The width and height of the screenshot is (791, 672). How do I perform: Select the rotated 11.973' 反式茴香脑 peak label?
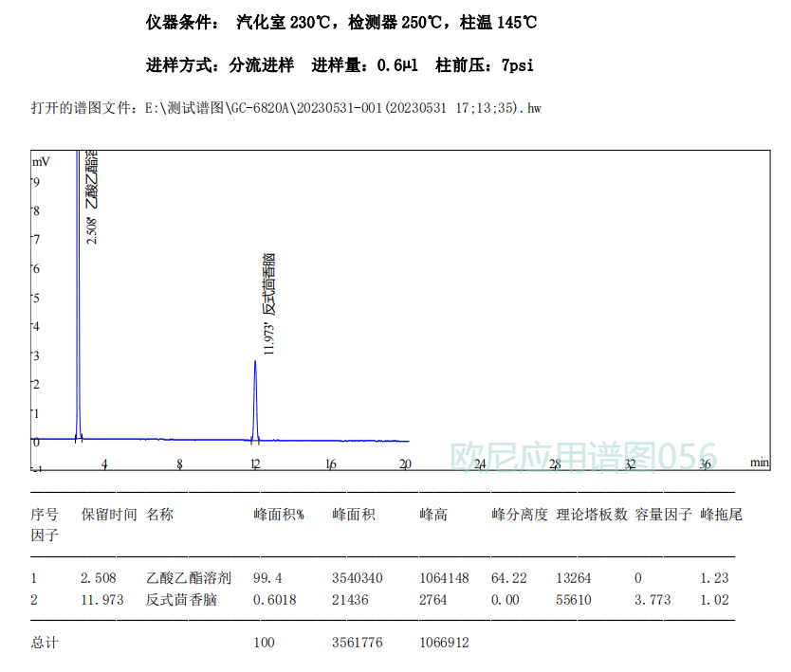click(x=269, y=303)
